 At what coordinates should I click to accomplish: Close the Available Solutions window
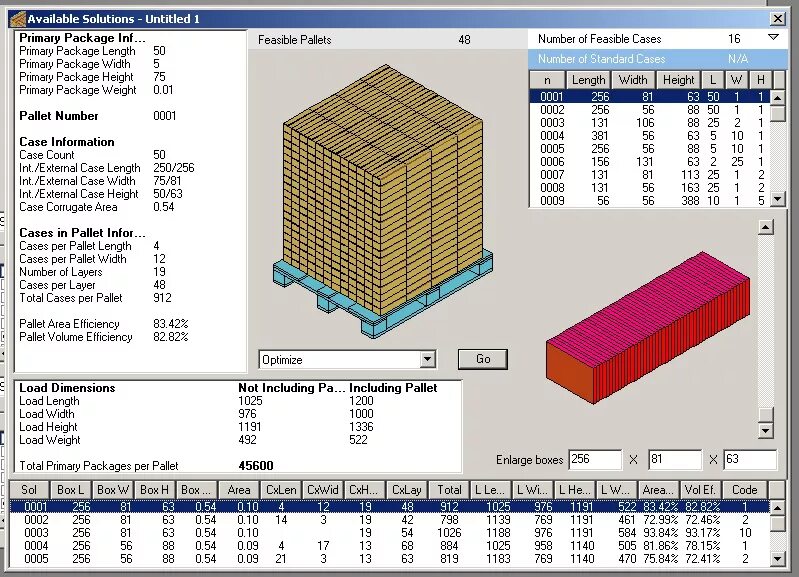[x=778, y=19]
